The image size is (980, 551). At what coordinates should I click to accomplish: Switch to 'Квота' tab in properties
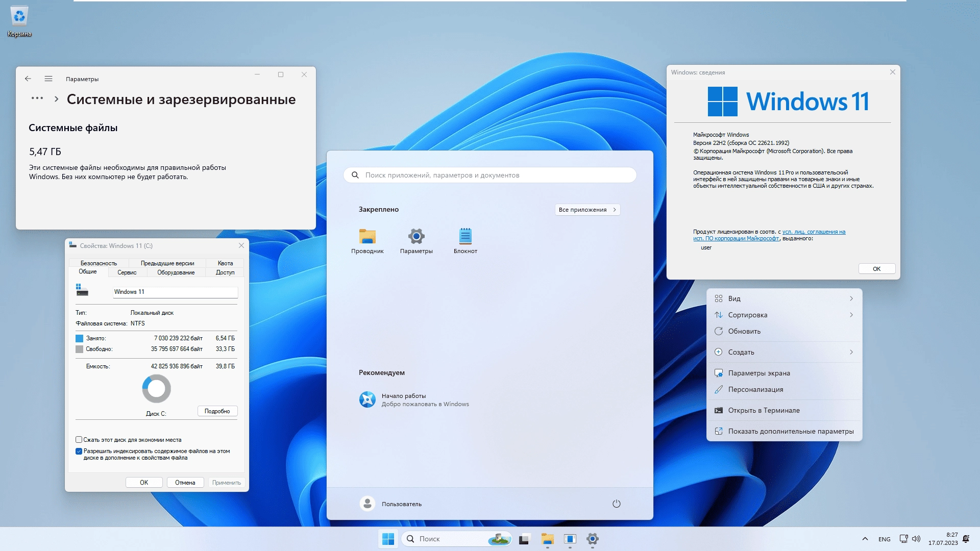225,263
